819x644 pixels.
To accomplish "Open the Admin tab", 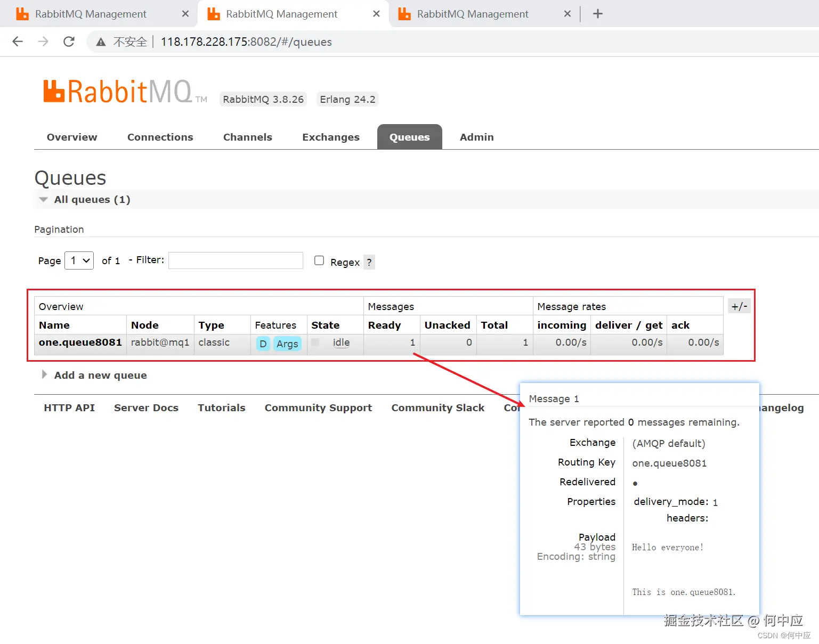I will (x=477, y=137).
